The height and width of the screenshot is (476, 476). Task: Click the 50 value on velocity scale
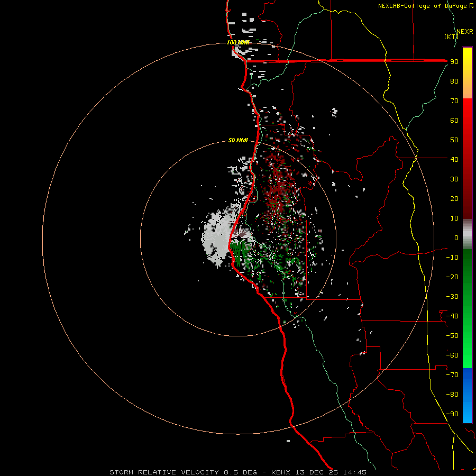[454, 140]
